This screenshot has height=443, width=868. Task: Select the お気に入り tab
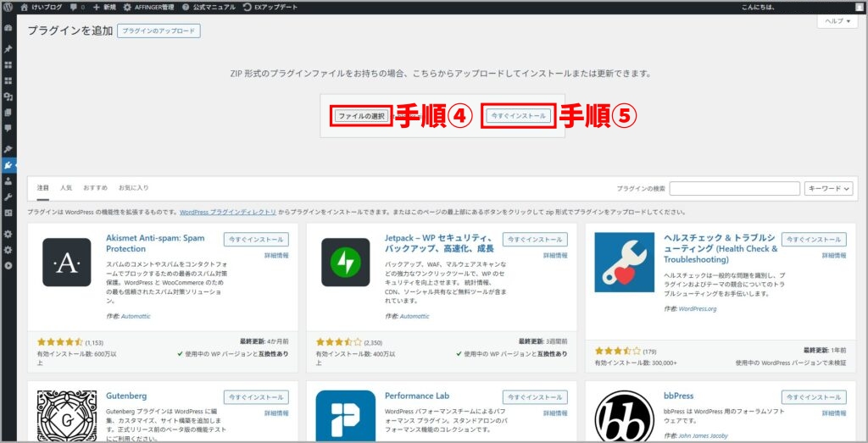(x=133, y=187)
